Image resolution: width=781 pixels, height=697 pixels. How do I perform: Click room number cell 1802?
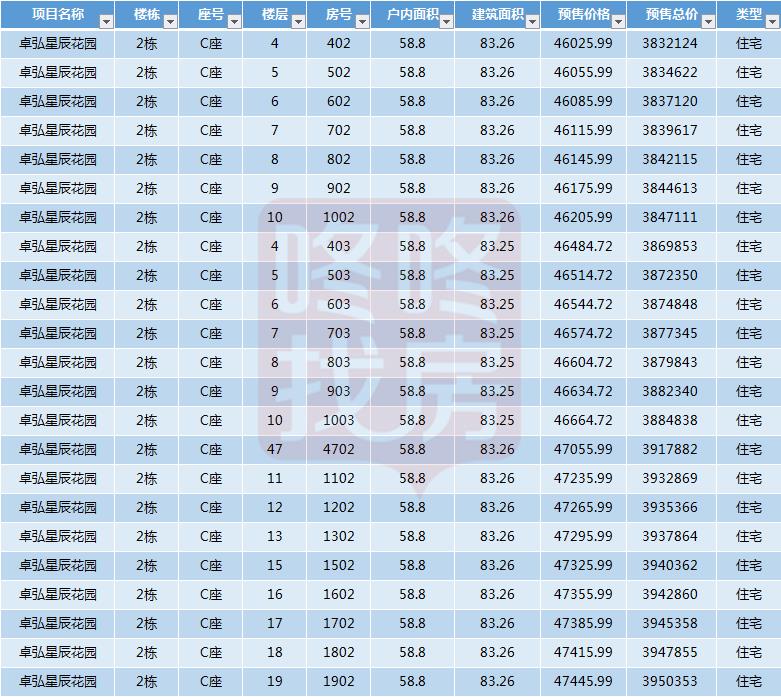pyautogui.click(x=339, y=652)
